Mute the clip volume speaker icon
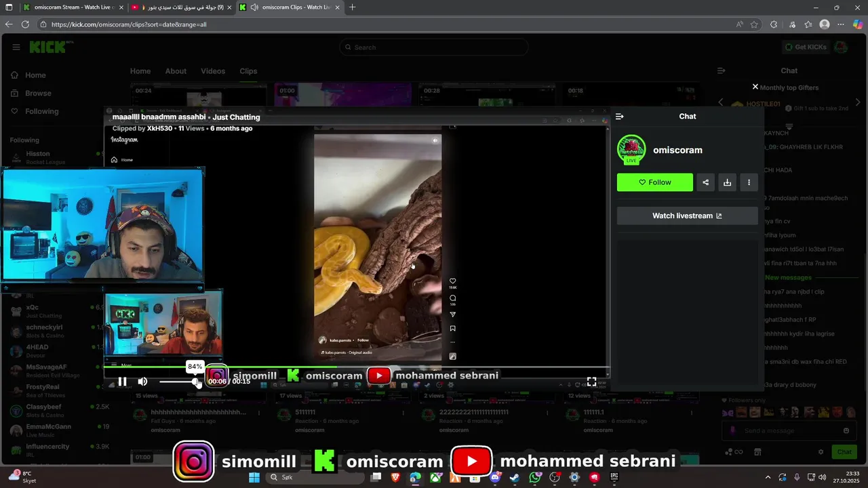The width and height of the screenshot is (868, 488). tap(142, 382)
